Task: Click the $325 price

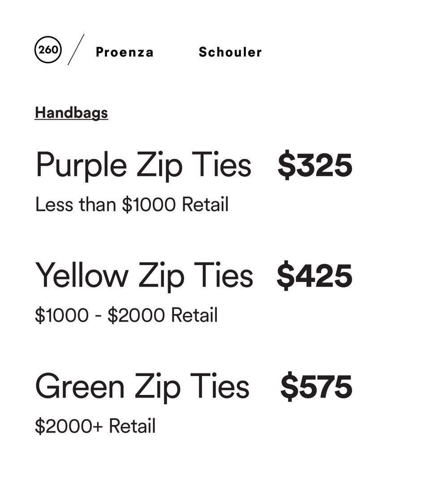Action: (x=315, y=165)
